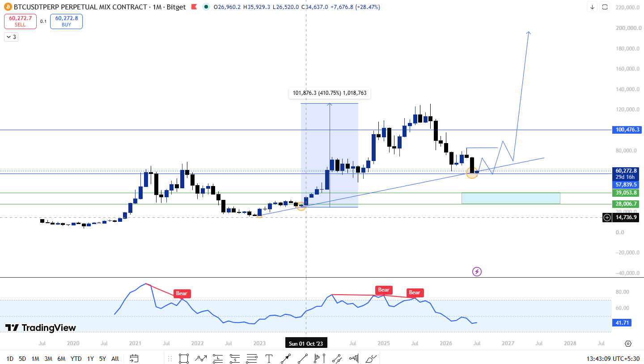The height and width of the screenshot is (364, 644).
Task: Select the price range forecast tool
Action: 354,358
